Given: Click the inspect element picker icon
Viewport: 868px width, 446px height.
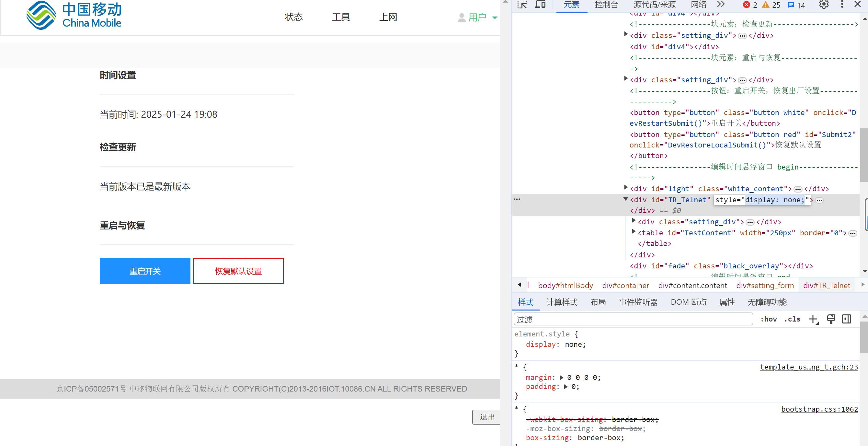Looking at the screenshot, I should [x=522, y=5].
